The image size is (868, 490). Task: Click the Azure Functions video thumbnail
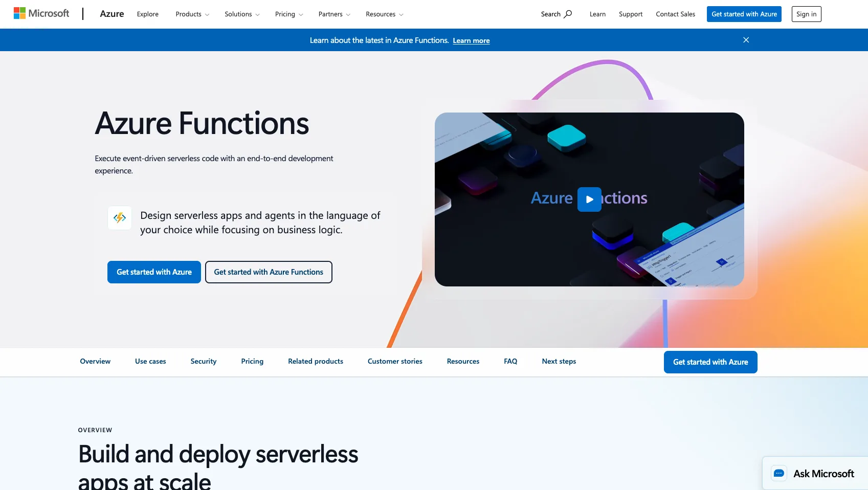click(x=589, y=199)
